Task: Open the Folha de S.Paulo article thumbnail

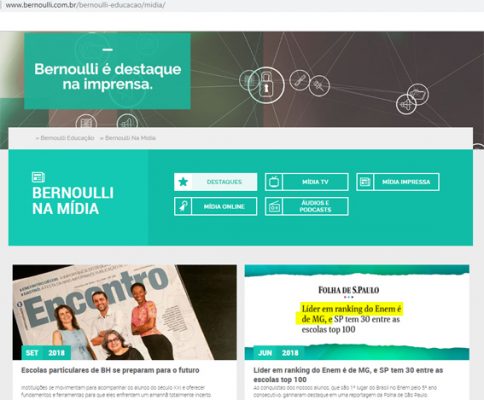Action: point(357,312)
